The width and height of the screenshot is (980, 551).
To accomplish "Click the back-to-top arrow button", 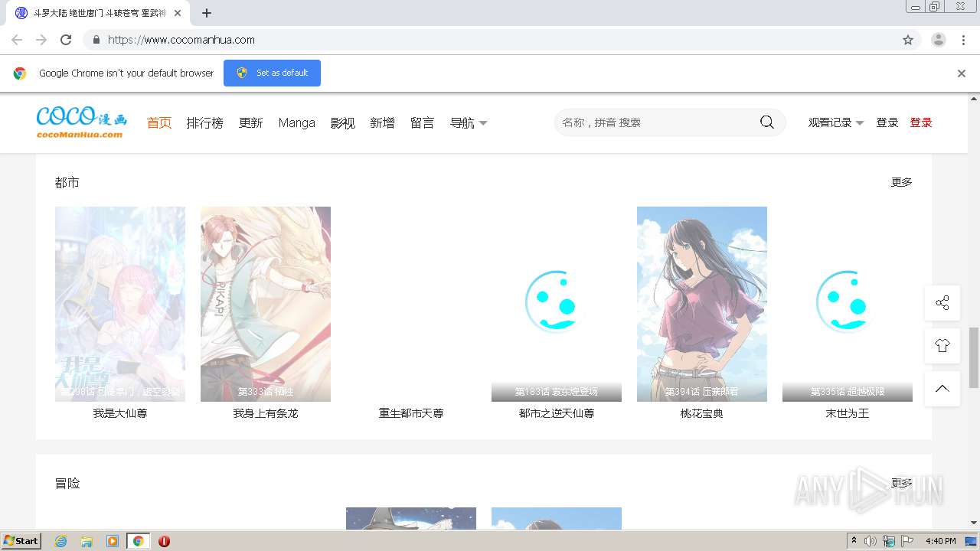I will 942,388.
